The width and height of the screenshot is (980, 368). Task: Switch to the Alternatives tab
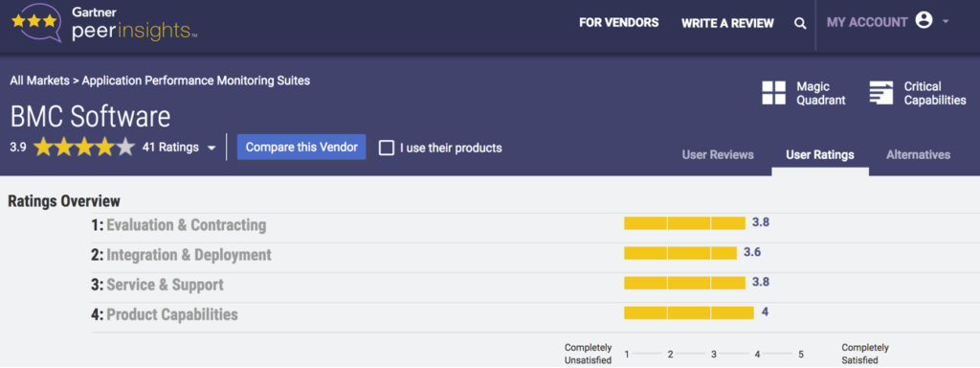coord(918,154)
